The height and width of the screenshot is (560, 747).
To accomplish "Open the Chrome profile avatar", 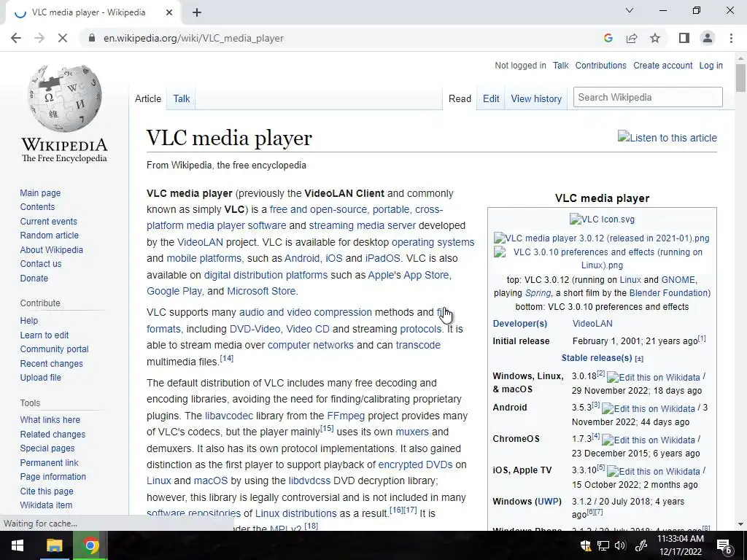I will point(708,38).
